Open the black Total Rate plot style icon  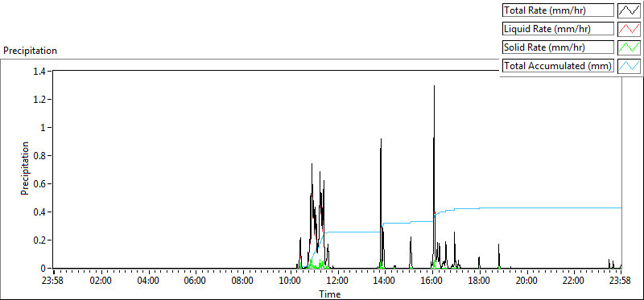(629, 10)
